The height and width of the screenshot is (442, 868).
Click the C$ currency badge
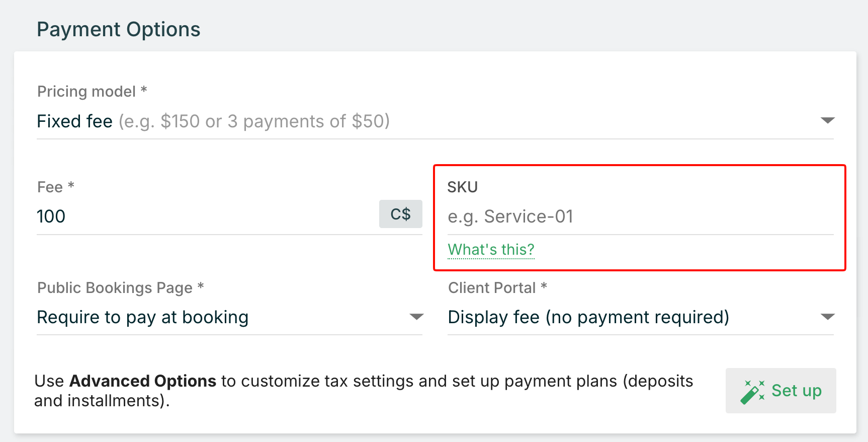tap(401, 214)
